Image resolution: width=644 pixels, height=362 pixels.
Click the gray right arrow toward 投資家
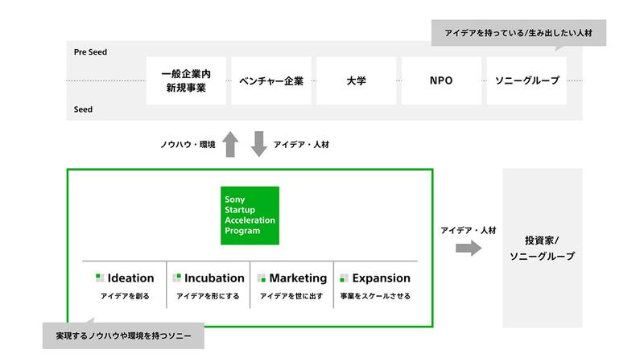coord(468,248)
